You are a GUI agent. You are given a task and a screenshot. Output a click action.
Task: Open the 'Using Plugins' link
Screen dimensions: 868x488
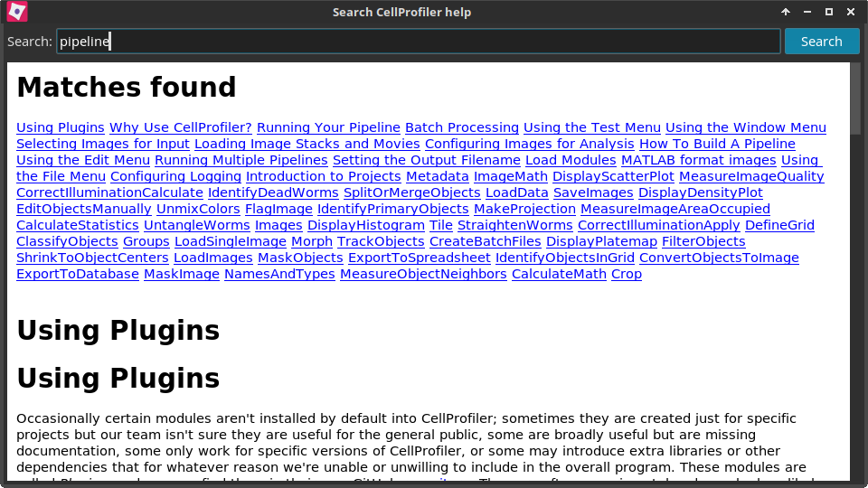(61, 127)
